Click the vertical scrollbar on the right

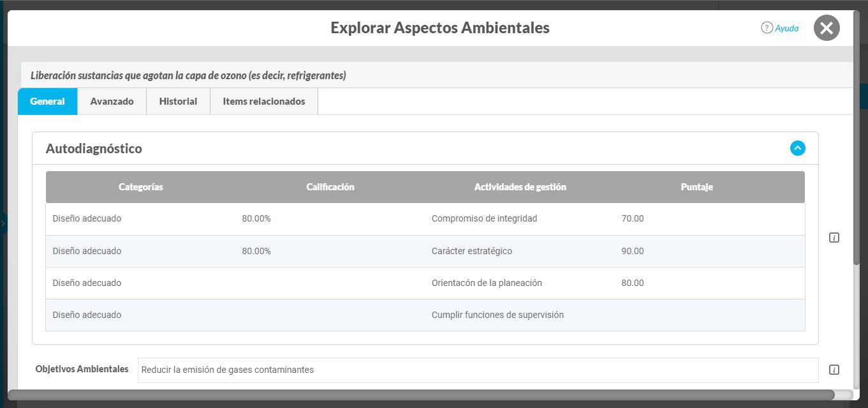(857, 137)
